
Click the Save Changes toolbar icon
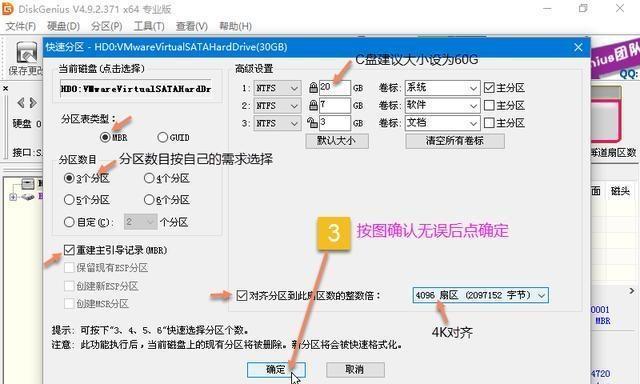point(27,52)
